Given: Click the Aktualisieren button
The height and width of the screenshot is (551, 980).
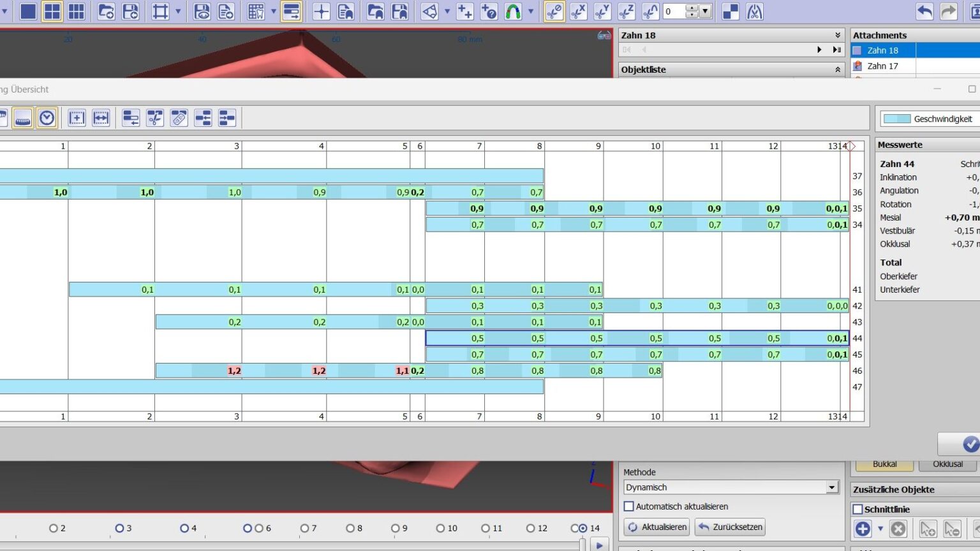Looking at the screenshot, I should 656,527.
